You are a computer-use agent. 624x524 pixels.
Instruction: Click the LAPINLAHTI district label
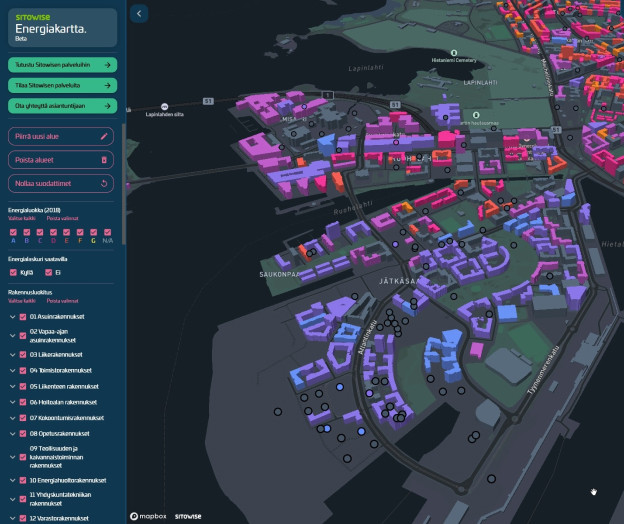point(480,83)
